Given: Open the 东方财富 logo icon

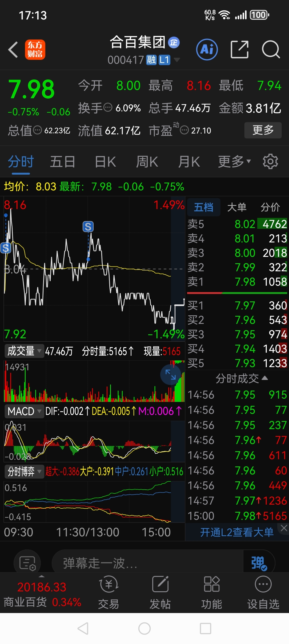Looking at the screenshot, I should pos(35,50).
